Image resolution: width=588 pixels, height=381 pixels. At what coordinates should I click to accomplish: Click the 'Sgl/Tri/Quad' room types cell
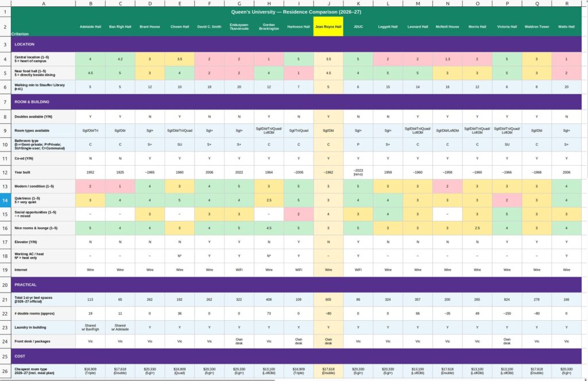click(299, 131)
